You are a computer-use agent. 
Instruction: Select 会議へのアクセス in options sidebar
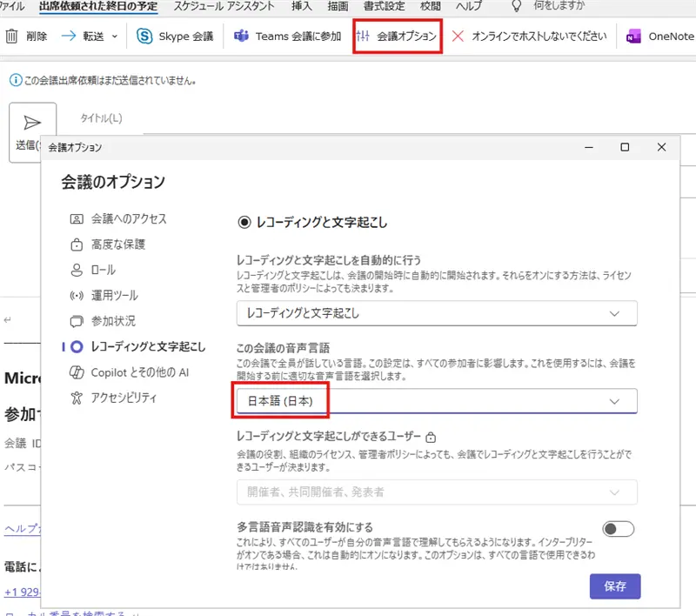click(x=118, y=218)
